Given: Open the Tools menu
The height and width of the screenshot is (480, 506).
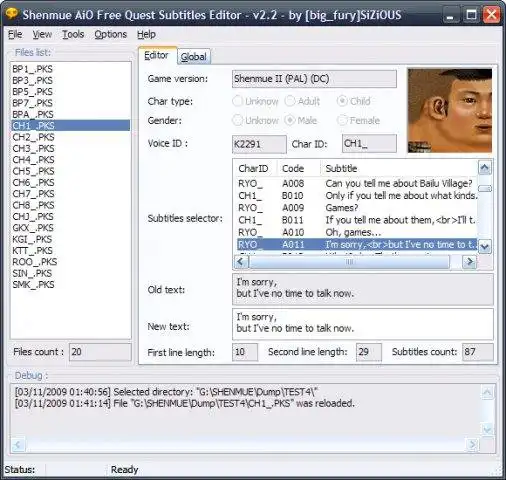Looking at the screenshot, I should click(x=73, y=34).
